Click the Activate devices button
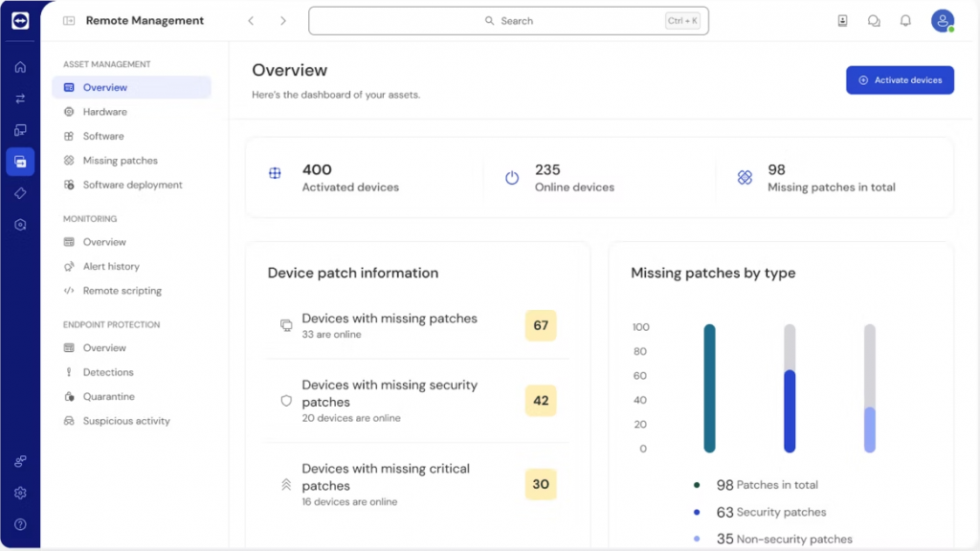The height and width of the screenshot is (551, 980). pyautogui.click(x=900, y=80)
